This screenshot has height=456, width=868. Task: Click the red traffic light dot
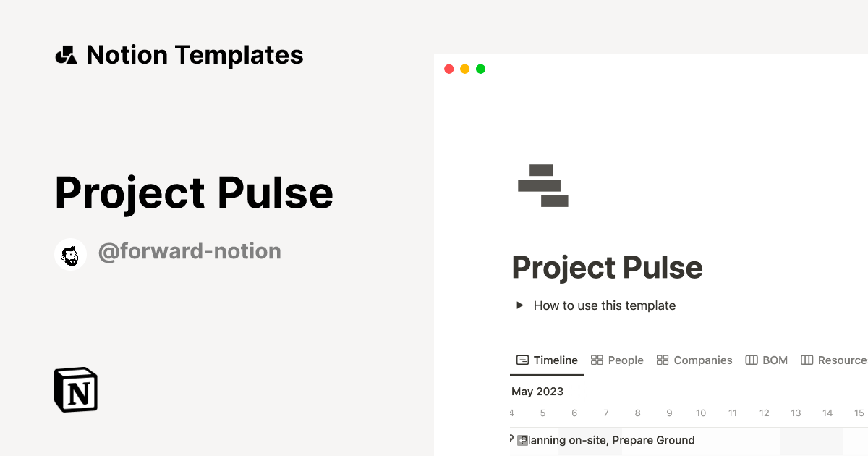click(448, 68)
